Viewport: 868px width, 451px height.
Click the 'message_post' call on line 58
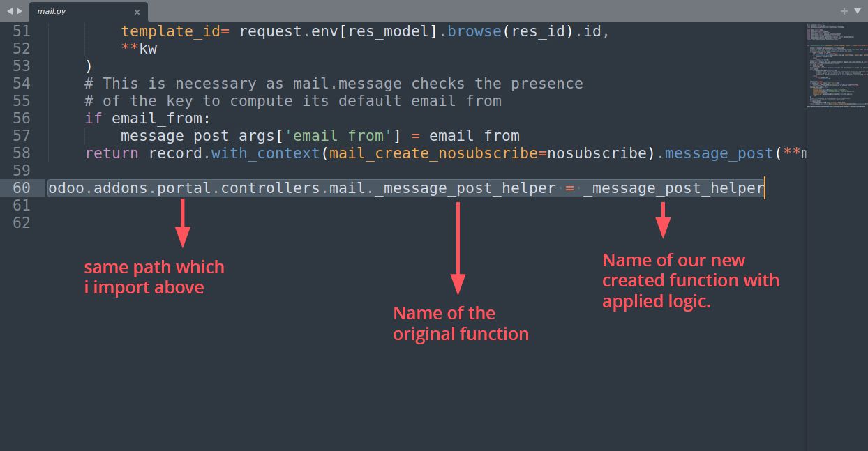(719, 153)
